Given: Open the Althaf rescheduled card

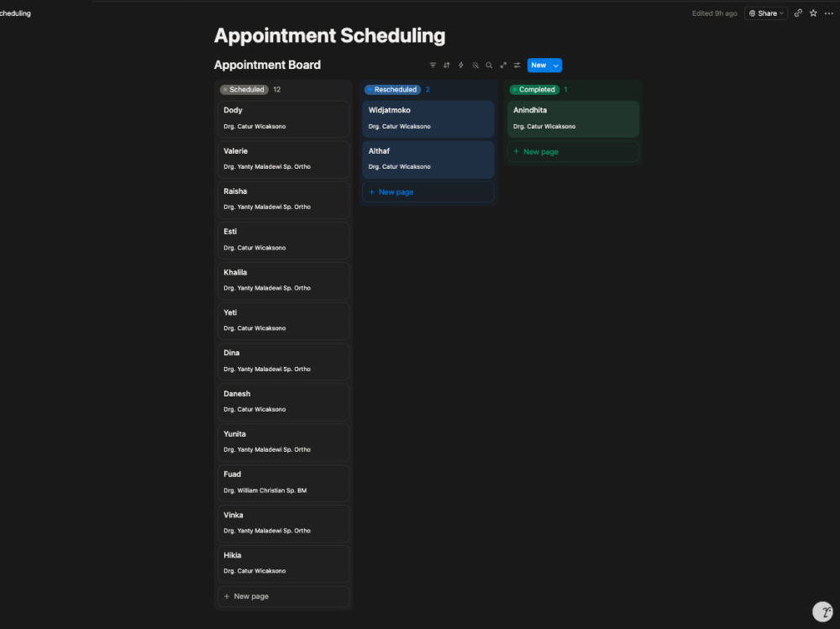Looking at the screenshot, I should (428, 160).
